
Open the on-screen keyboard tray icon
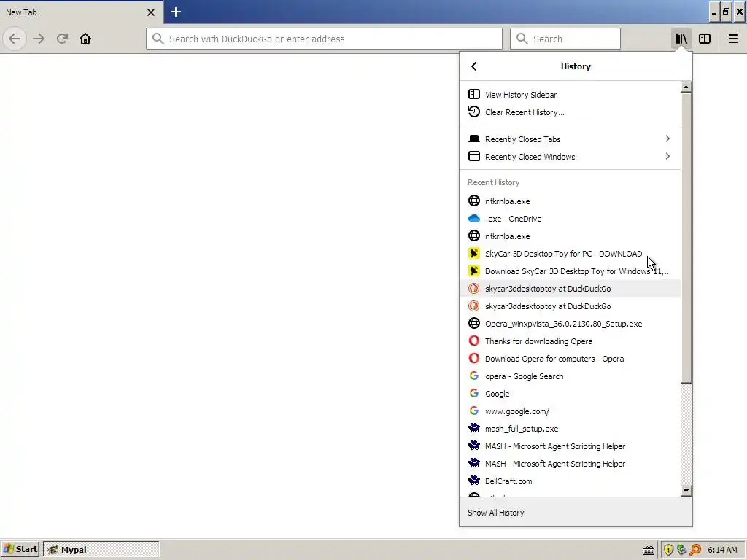pos(648,550)
